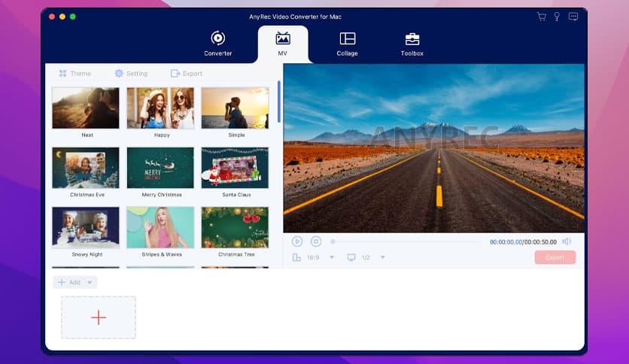Image resolution: width=629 pixels, height=364 pixels.
Task: Open the Collage tab
Action: [347, 44]
